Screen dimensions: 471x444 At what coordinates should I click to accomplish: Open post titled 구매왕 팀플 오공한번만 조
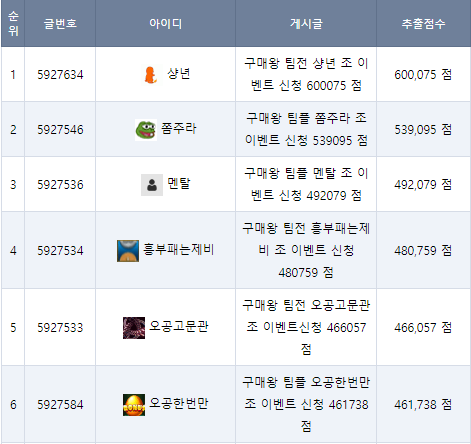(x=306, y=404)
